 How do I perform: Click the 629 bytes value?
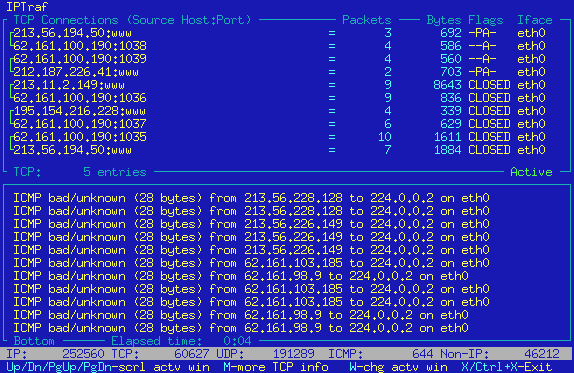[x=451, y=124]
